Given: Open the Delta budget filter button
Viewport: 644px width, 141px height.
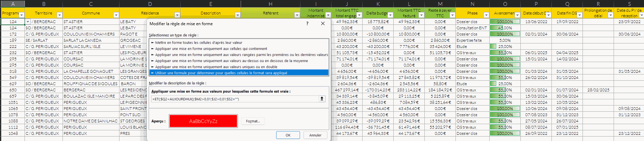Looking at the screenshot, I should pyautogui.click(x=390, y=15).
